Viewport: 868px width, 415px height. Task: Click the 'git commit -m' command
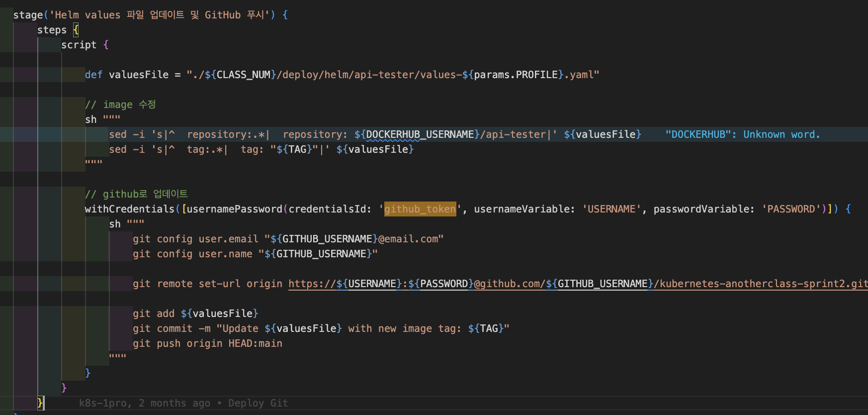(172, 329)
